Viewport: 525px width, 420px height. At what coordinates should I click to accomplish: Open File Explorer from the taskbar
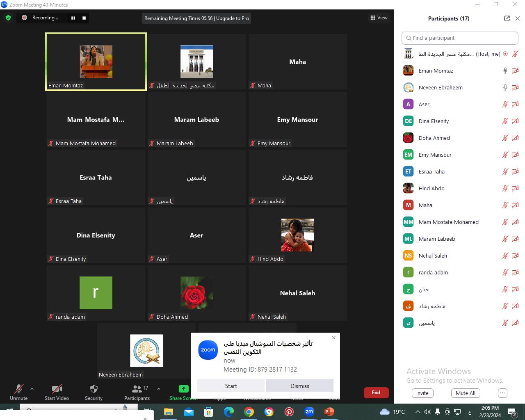click(169, 412)
